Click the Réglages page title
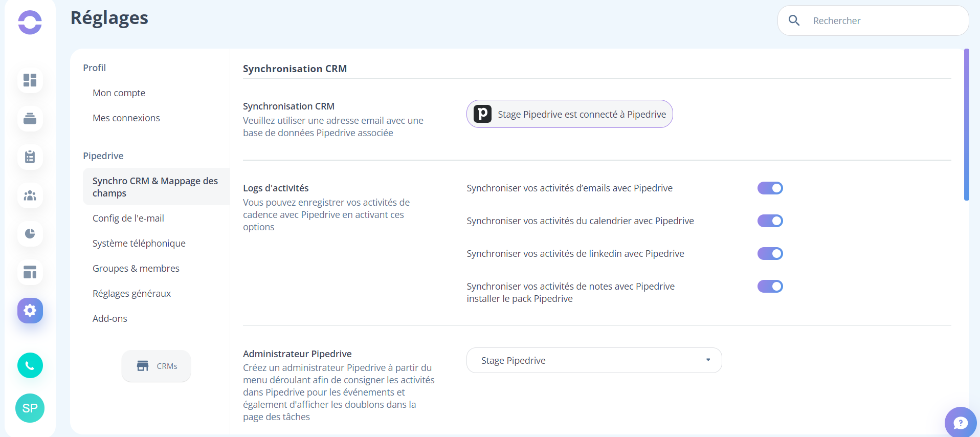This screenshot has height=437, width=980. [x=109, y=18]
